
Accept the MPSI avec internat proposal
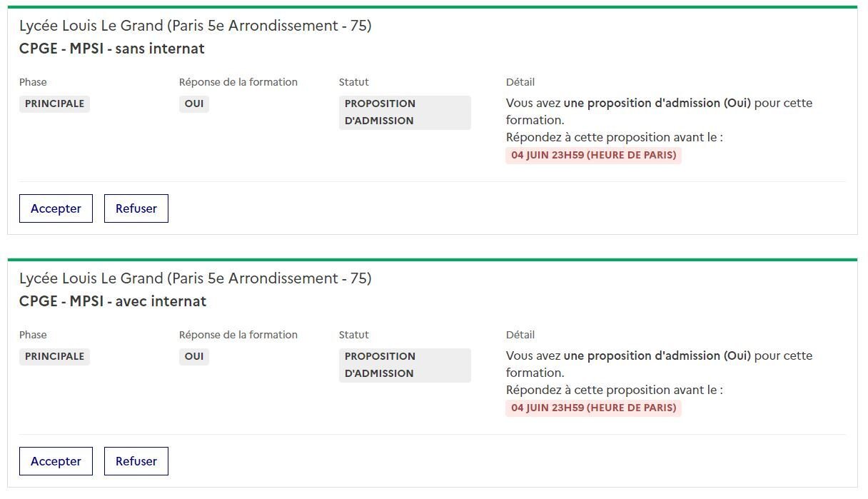tap(56, 461)
